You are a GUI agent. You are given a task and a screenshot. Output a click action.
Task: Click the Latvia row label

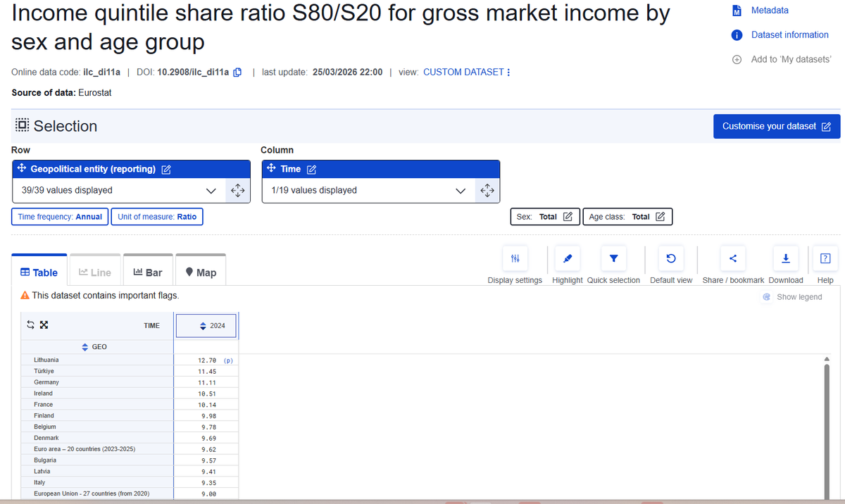point(42,471)
